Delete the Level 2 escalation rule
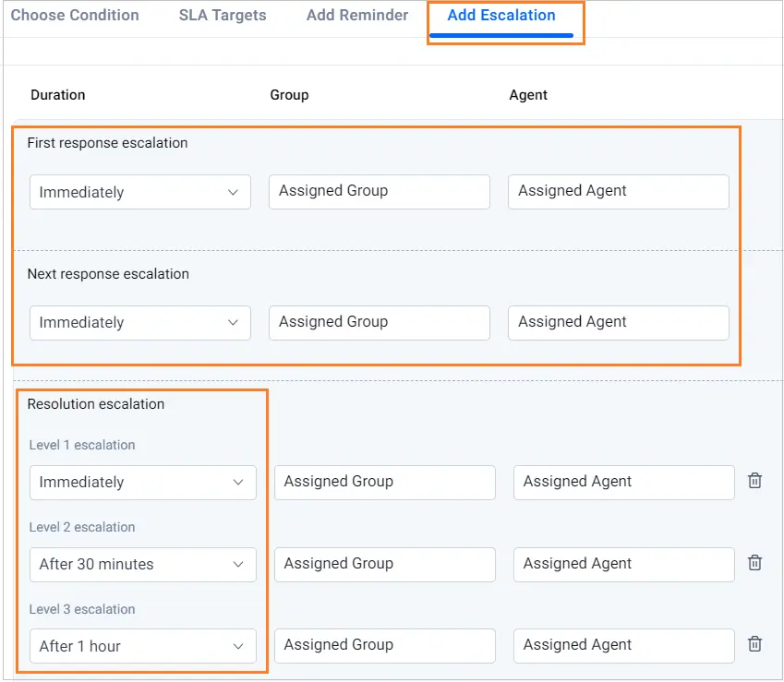The height and width of the screenshot is (682, 784). pos(754,563)
